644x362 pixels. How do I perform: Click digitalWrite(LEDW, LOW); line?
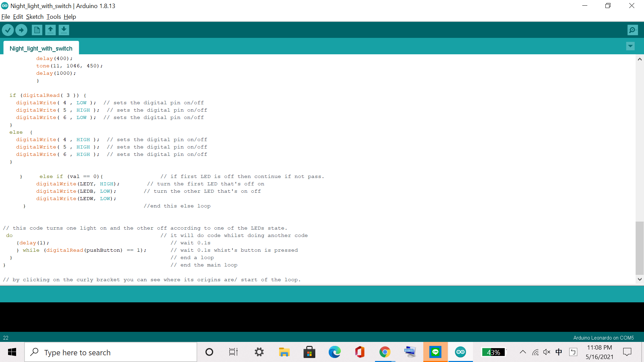76,198
